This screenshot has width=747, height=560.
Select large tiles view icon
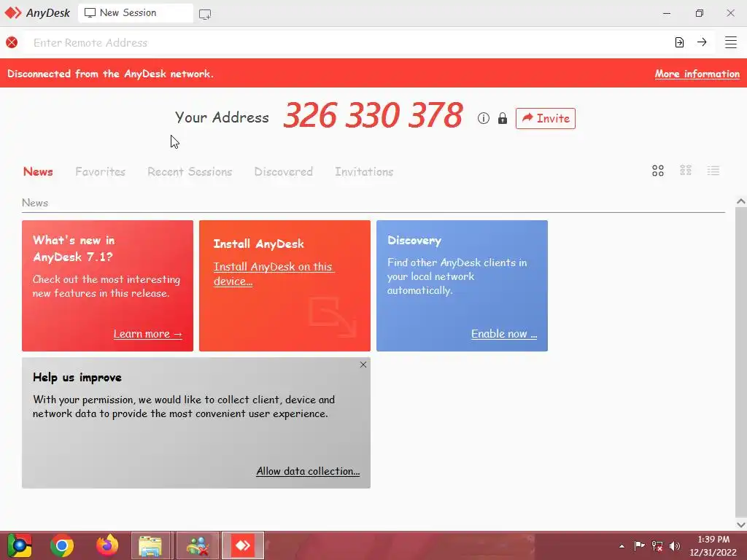[658, 171]
